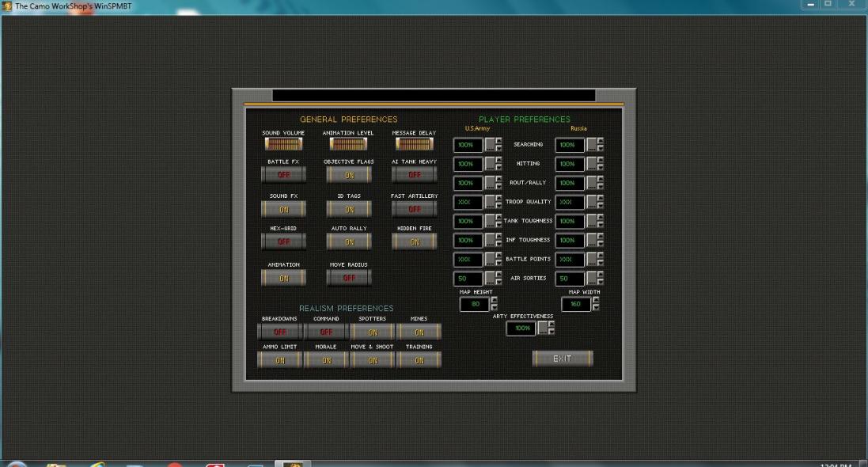Turn on Breakdowns realism setting
Viewport: 868px width, 467px height.
click(279, 332)
